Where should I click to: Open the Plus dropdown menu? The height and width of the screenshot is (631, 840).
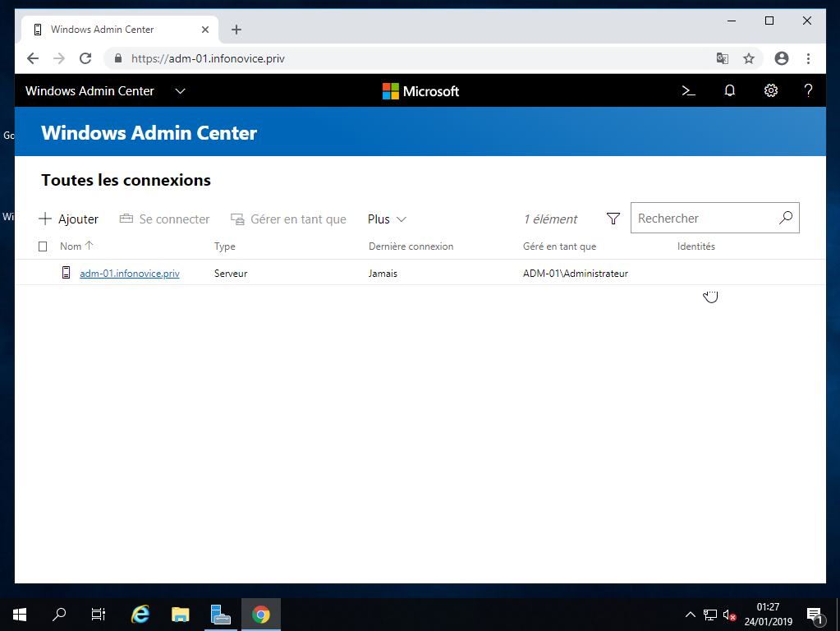click(x=387, y=219)
